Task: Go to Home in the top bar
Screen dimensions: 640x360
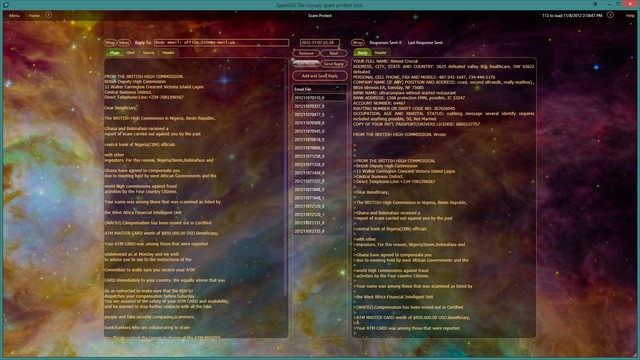Action: [34, 16]
